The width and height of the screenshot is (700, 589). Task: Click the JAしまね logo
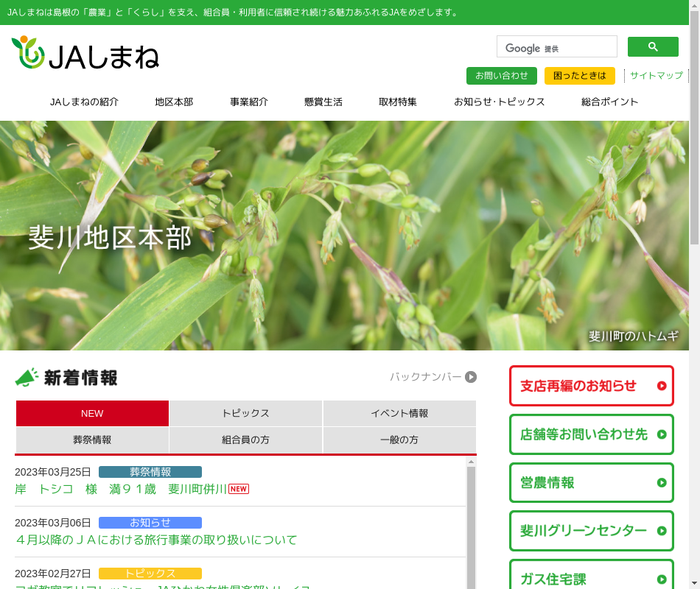click(85, 54)
